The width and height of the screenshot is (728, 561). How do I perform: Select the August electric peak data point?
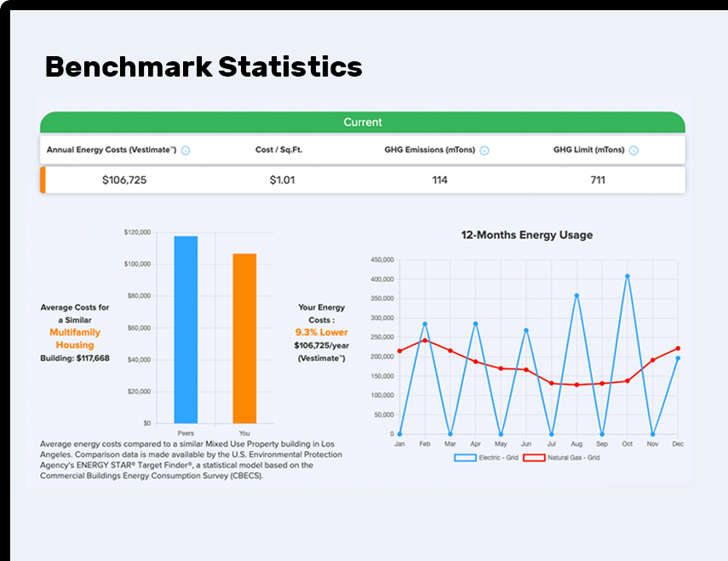[x=576, y=295]
